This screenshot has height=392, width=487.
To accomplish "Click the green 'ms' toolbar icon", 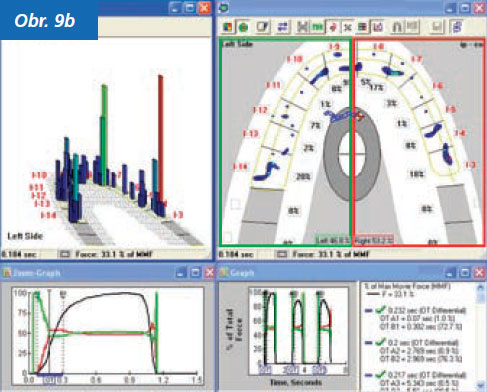I will [x=317, y=27].
